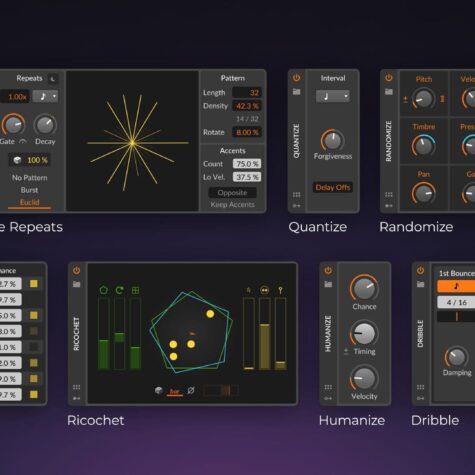Toggle the yellow square beside 2.7 %
475x475 pixels.
[x=34, y=284]
